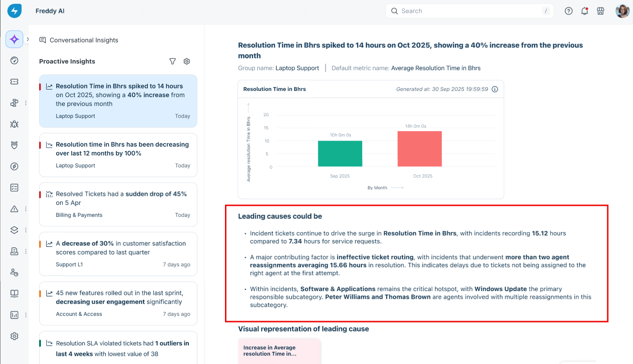Open the '45 new features rolled out' insight
This screenshot has height=364, width=633.
click(118, 303)
